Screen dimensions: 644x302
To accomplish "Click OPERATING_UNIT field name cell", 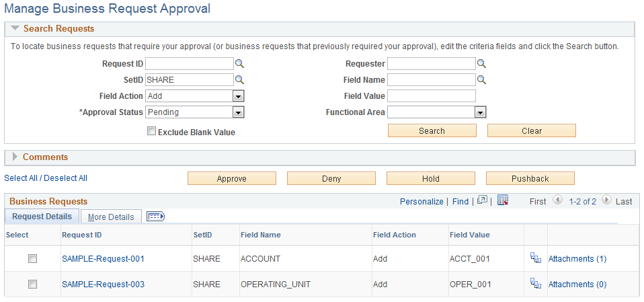I will tap(276, 285).
